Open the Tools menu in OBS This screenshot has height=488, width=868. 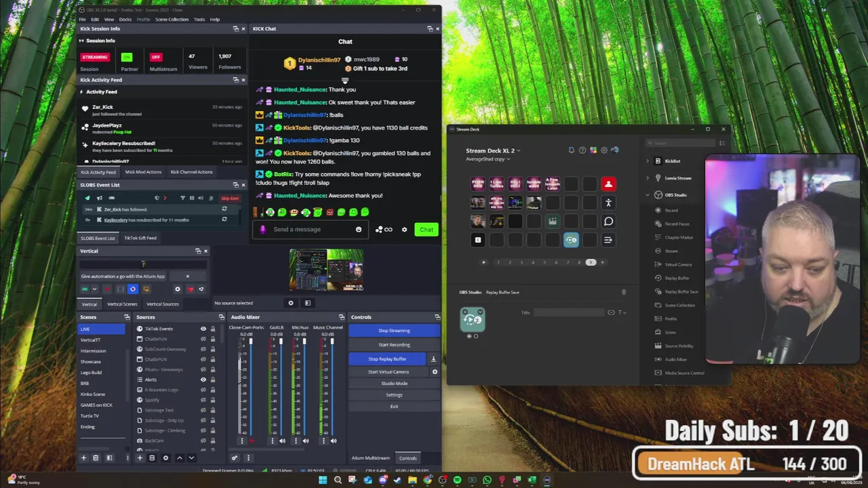tap(199, 20)
